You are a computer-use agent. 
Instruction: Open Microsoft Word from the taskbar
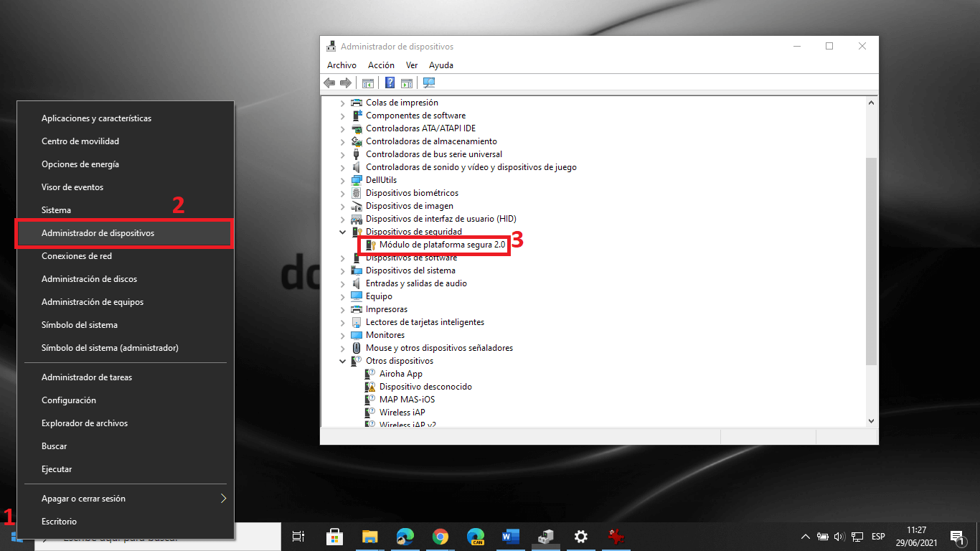[511, 536]
